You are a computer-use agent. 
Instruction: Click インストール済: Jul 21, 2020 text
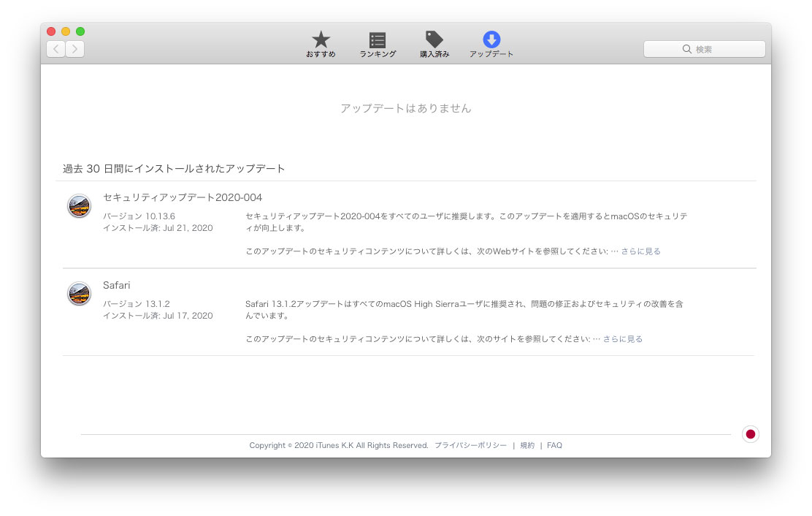click(x=158, y=228)
